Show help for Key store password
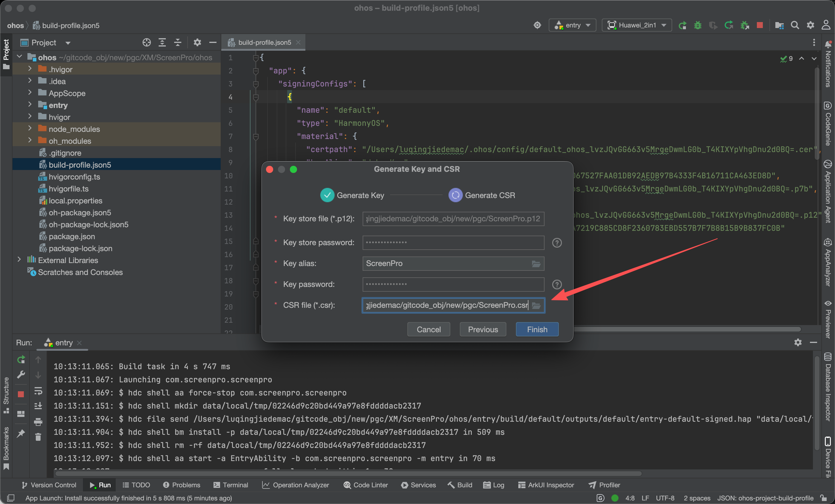 coord(557,243)
